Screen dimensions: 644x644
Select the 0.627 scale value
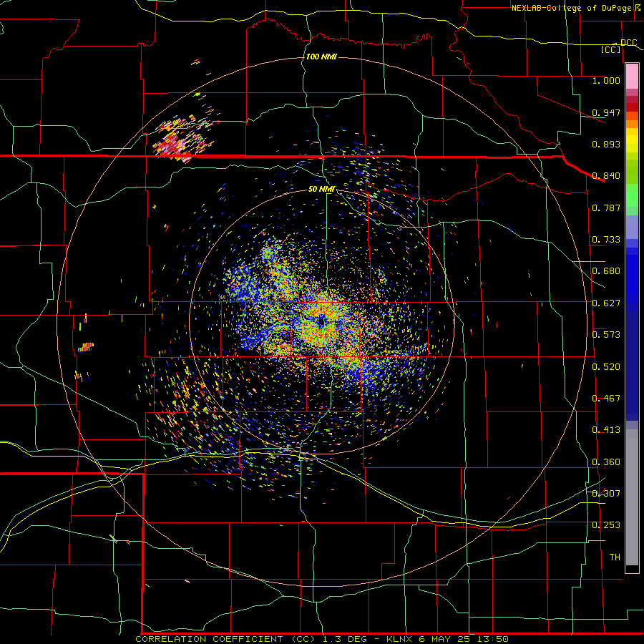point(606,303)
